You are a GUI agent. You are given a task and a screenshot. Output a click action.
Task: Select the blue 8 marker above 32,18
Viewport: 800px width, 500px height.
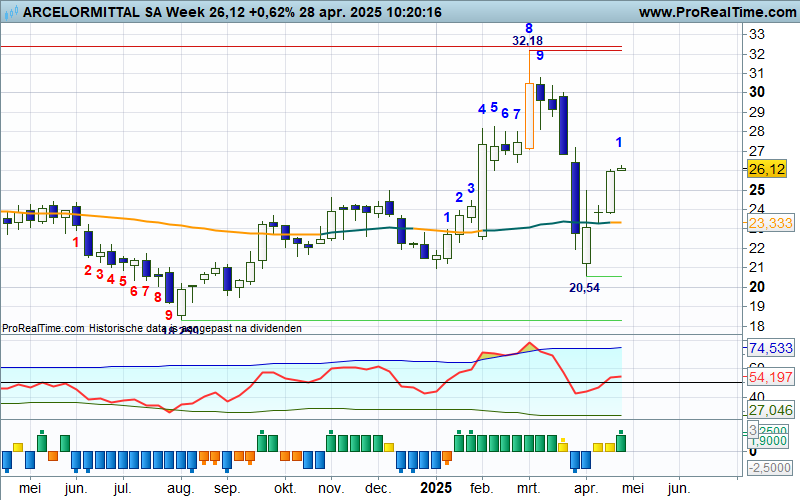point(528,27)
